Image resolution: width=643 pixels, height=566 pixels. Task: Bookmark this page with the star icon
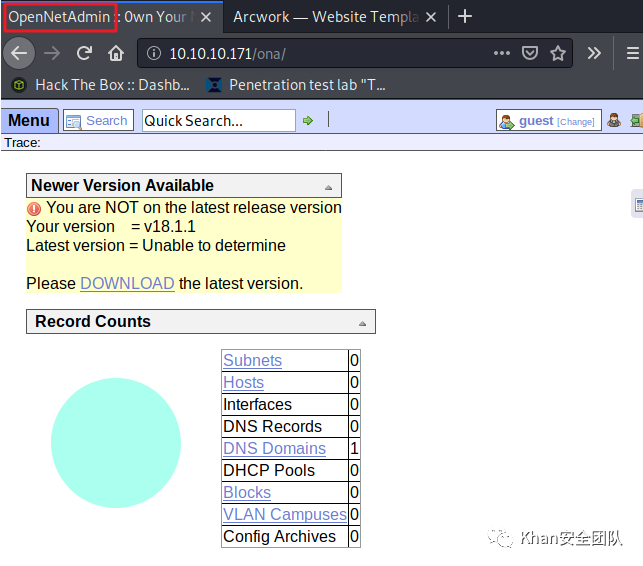[558, 53]
